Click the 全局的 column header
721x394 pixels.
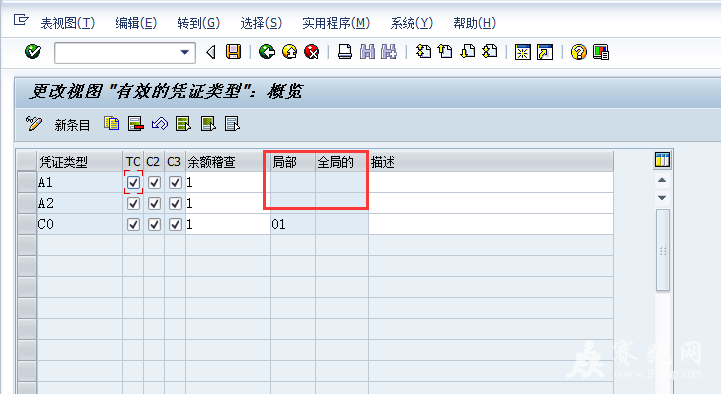pyautogui.click(x=342, y=162)
